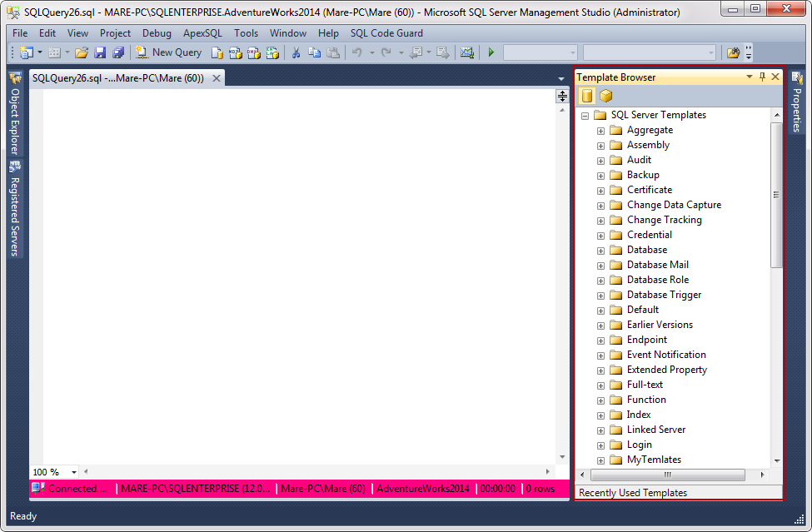This screenshot has height=532, width=812.
Task: Open the Undo history dropdown arrow
Action: (371, 52)
